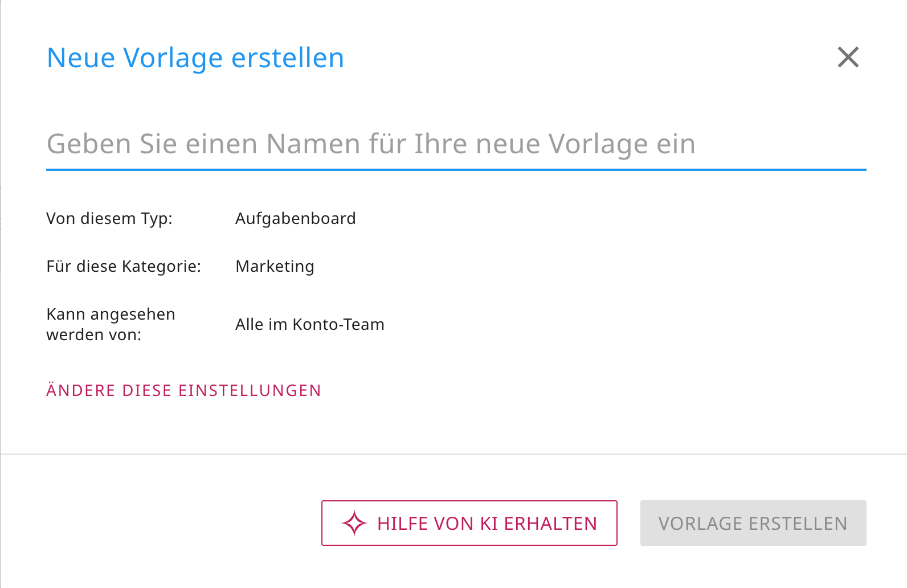The height and width of the screenshot is (588, 907).
Task: Click the word 'ERHALTEN' on the outlined button
Action: [x=550, y=523]
